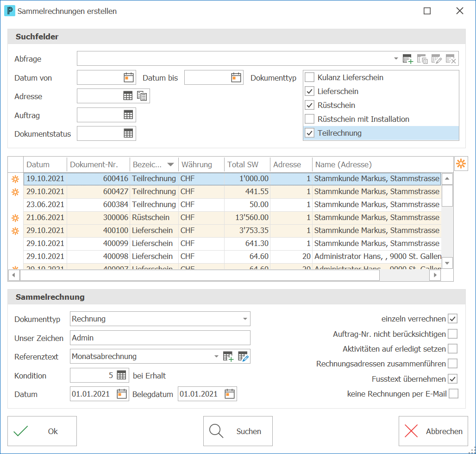Expand the Abfrage dropdown list

[396, 59]
